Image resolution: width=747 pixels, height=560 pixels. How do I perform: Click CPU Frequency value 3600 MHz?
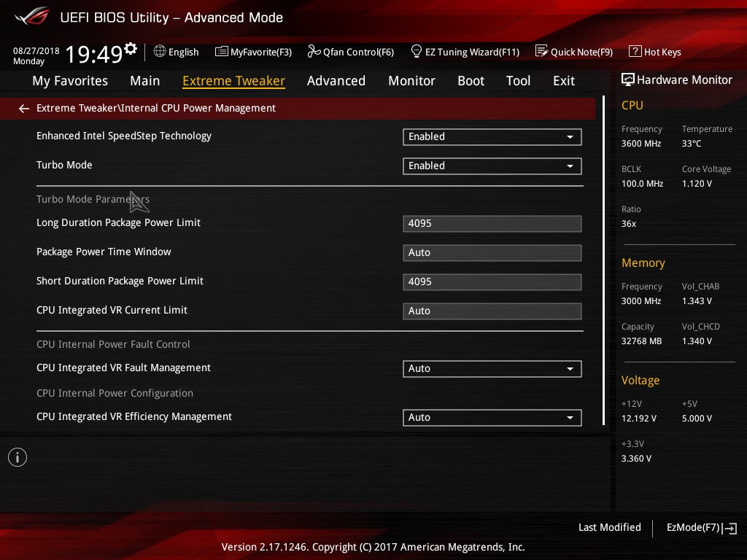pyautogui.click(x=640, y=144)
